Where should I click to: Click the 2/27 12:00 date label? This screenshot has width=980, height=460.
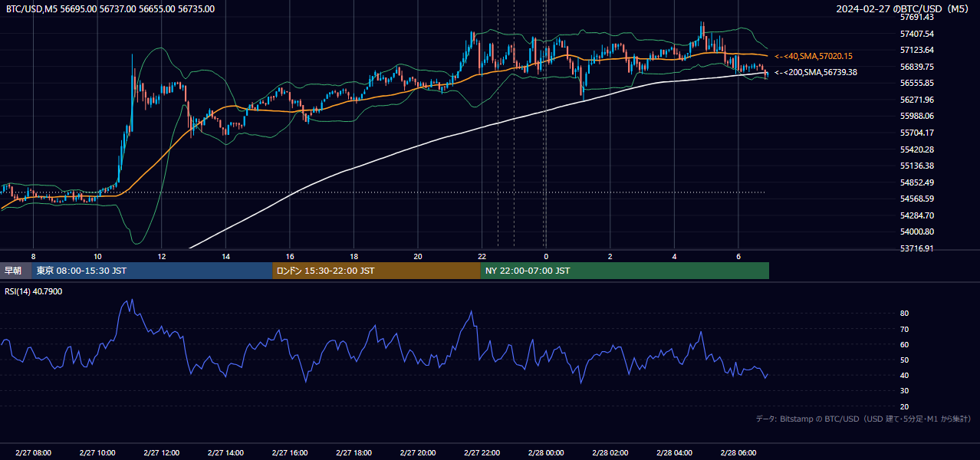tap(161, 453)
